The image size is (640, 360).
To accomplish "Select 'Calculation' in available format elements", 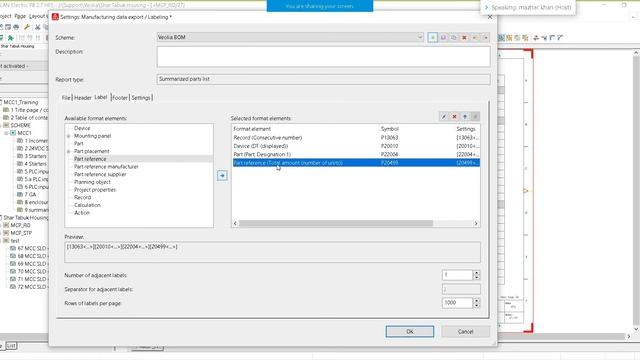I will tap(87, 205).
